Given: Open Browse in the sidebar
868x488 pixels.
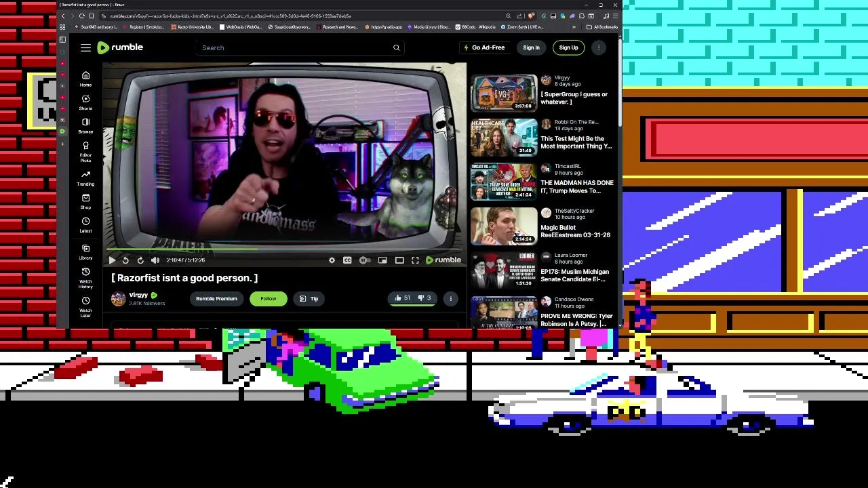Looking at the screenshot, I should (85, 126).
